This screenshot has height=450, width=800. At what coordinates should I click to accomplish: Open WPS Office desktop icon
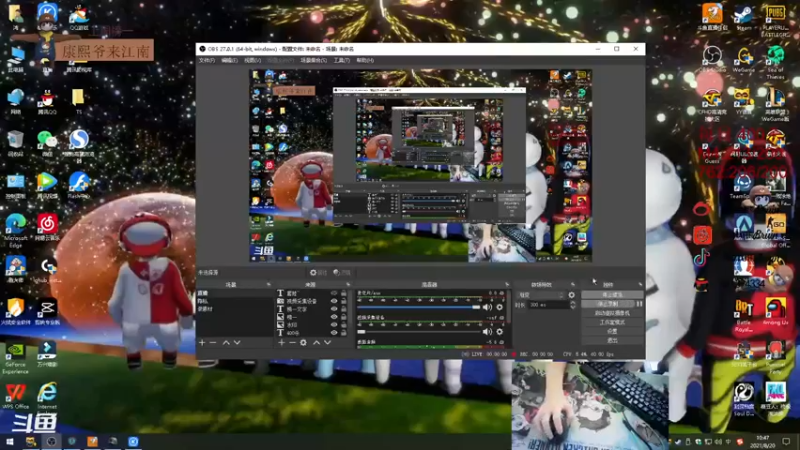pos(15,397)
